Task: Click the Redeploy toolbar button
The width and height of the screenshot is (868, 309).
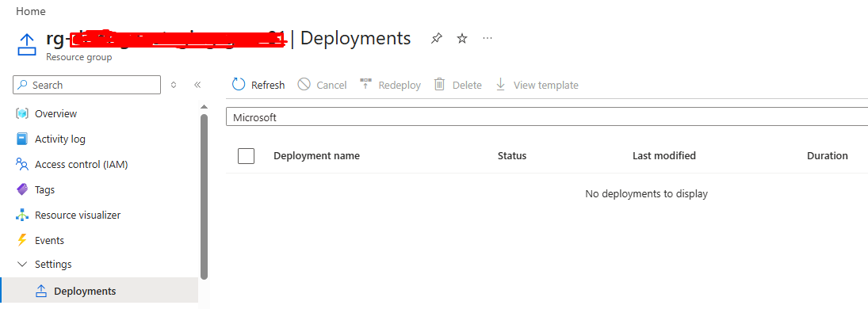Action: [x=390, y=85]
